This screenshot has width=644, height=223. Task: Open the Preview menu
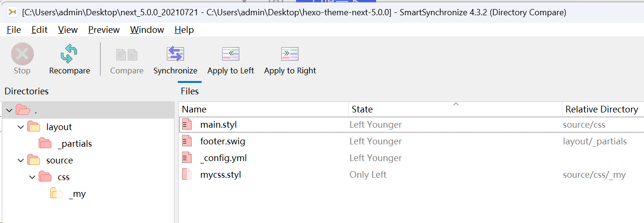pos(104,30)
